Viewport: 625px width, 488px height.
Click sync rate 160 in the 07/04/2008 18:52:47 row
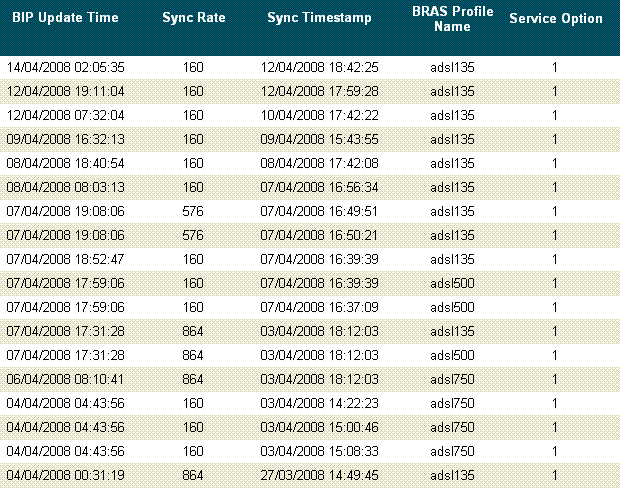point(193,259)
